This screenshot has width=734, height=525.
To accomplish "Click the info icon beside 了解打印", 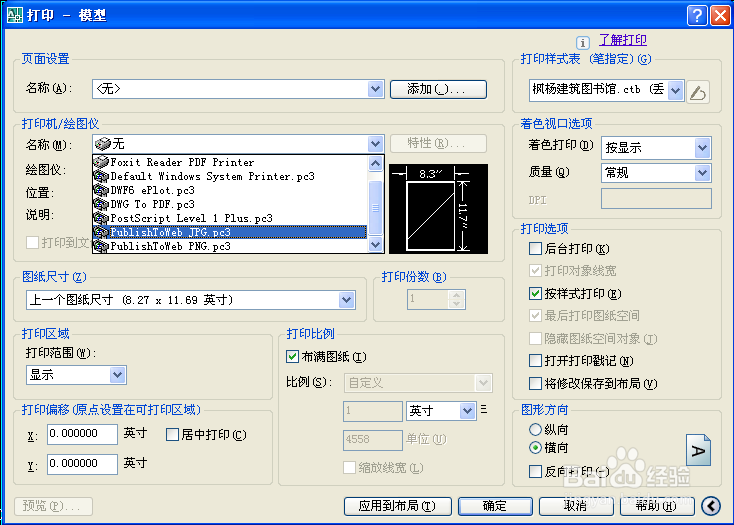I will pyautogui.click(x=582, y=43).
